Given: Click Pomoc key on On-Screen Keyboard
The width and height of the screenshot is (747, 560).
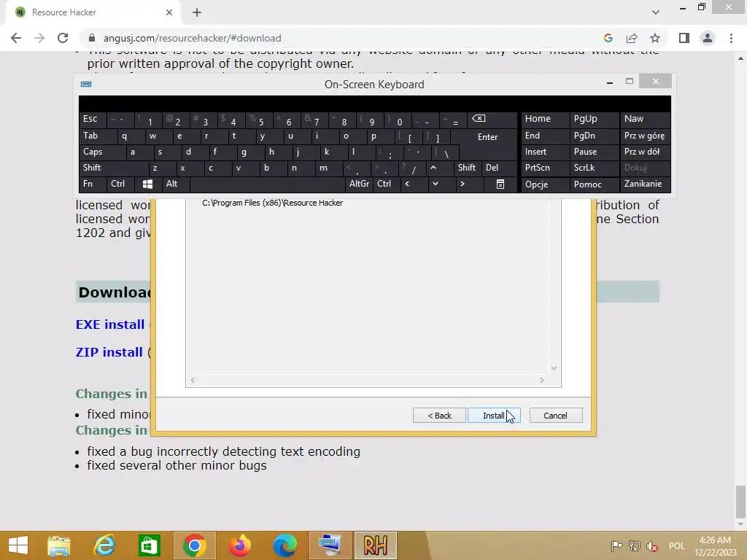Looking at the screenshot, I should pos(594,184).
